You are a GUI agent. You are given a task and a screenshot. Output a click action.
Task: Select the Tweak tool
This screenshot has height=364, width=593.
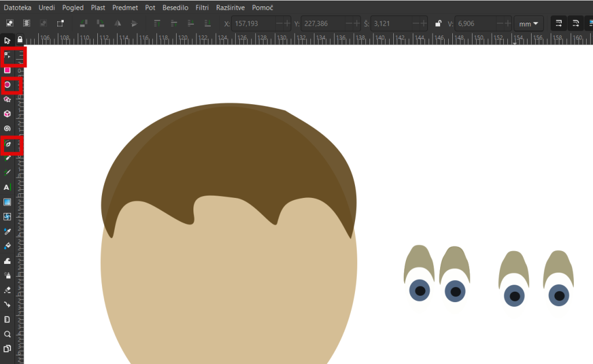7,261
